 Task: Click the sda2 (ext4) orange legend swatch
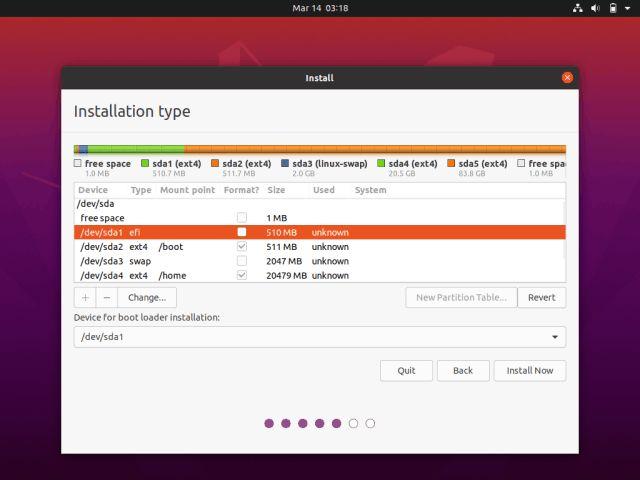(x=215, y=163)
